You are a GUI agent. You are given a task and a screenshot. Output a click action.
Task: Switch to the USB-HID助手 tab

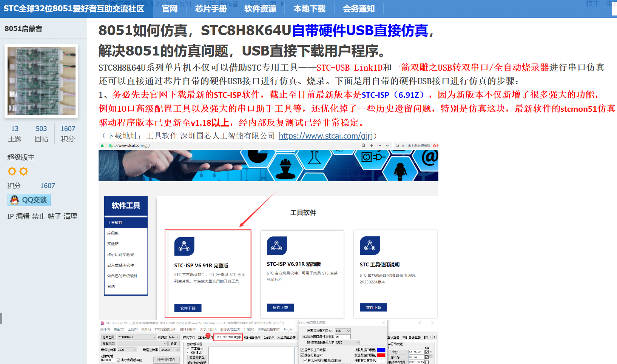click(x=252, y=338)
